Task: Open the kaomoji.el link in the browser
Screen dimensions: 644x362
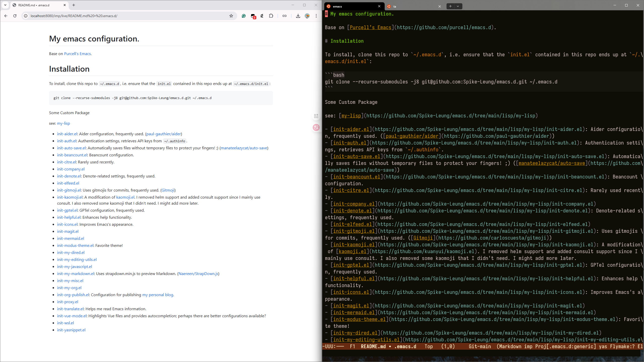Action: tap(125, 197)
